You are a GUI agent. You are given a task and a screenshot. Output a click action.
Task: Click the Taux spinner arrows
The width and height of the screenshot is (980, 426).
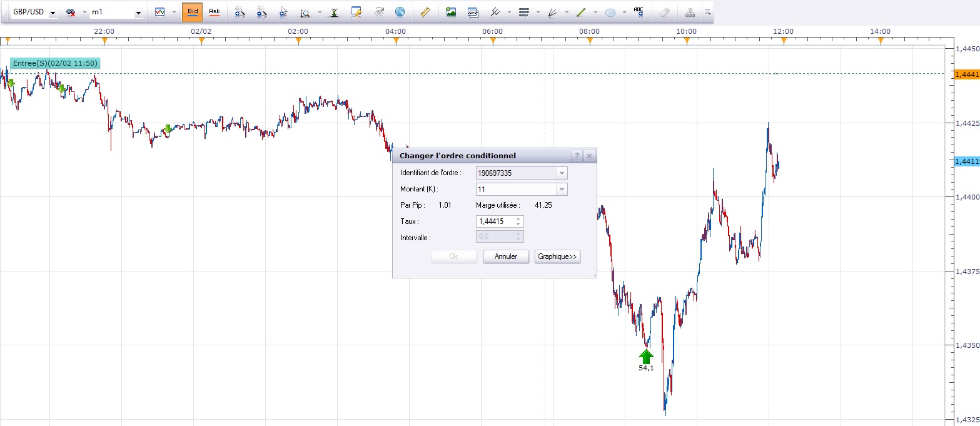click(518, 221)
